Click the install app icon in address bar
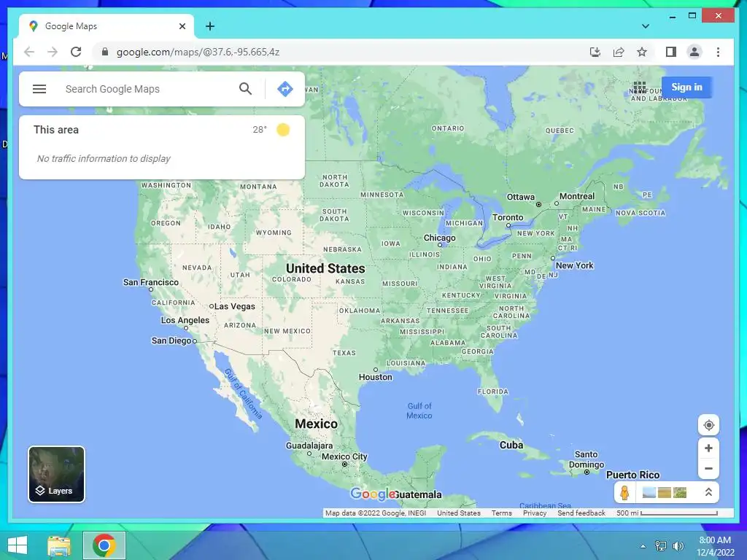Screen dimensions: 747x560 [595, 52]
